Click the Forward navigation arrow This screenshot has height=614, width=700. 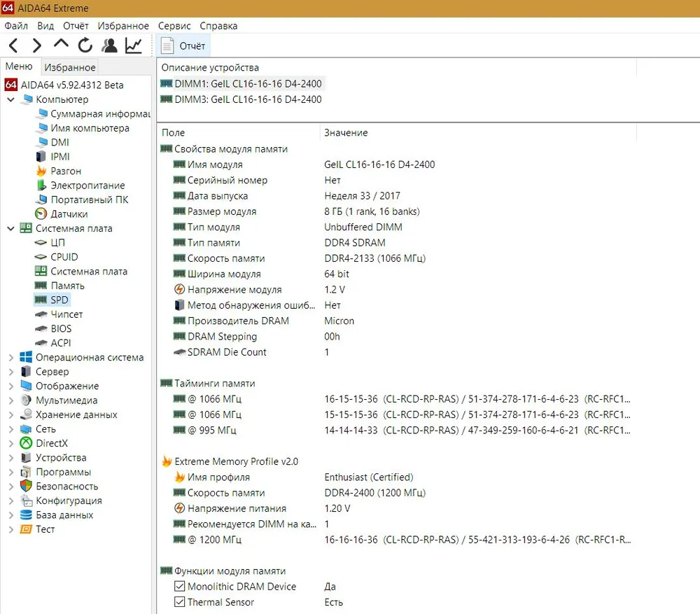pyautogui.click(x=37, y=46)
